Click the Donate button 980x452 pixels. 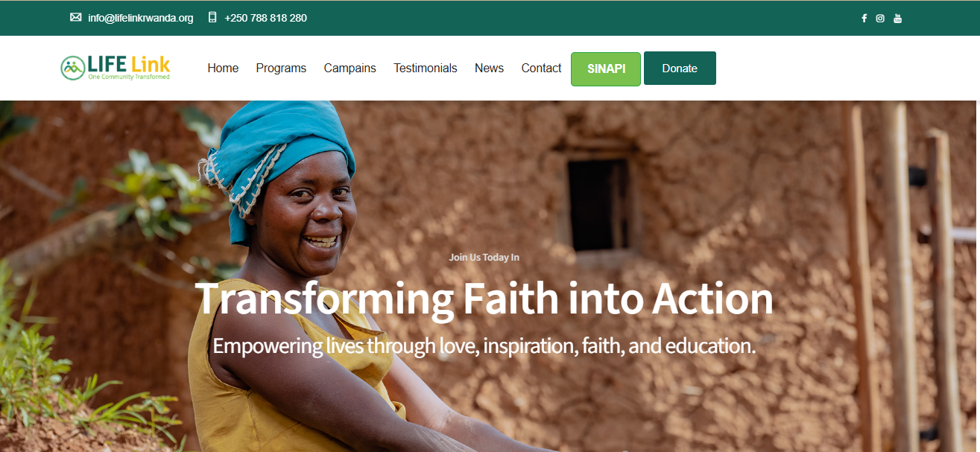coord(680,68)
